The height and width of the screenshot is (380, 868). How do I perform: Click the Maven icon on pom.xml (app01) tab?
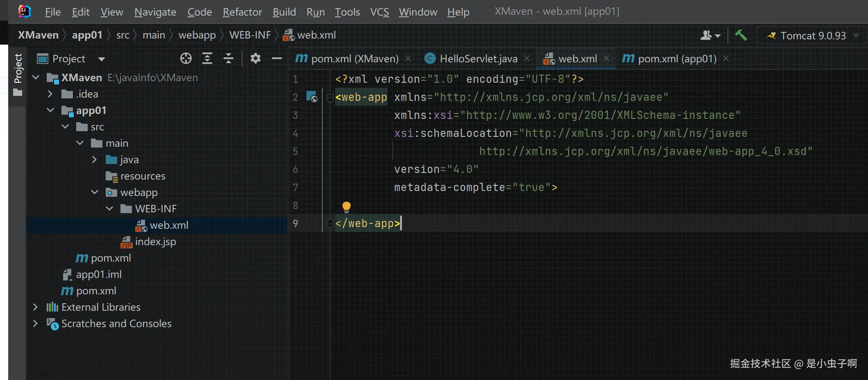tap(628, 59)
